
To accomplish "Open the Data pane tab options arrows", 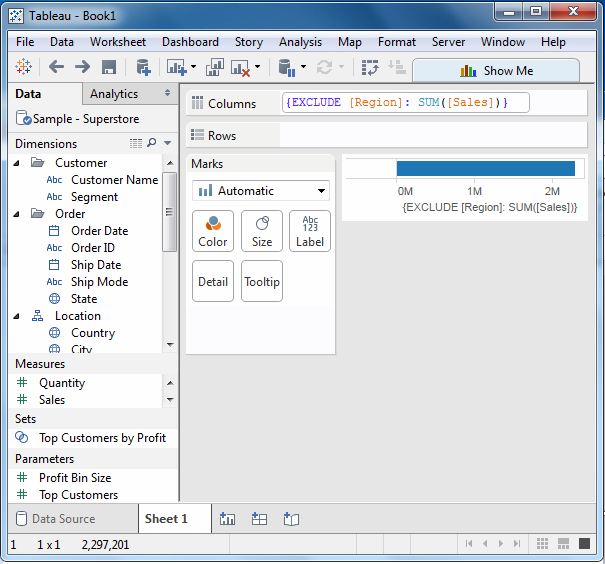I will point(167,93).
